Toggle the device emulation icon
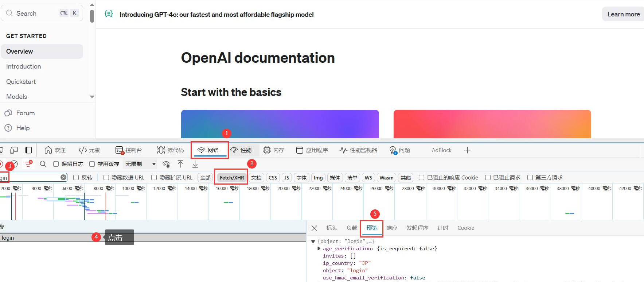 [x=14, y=150]
